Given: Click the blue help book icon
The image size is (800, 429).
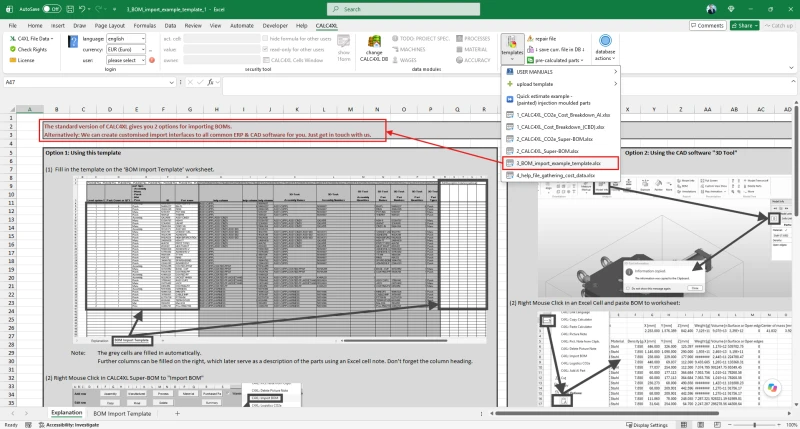Looking at the screenshot, I should tap(73, 42).
